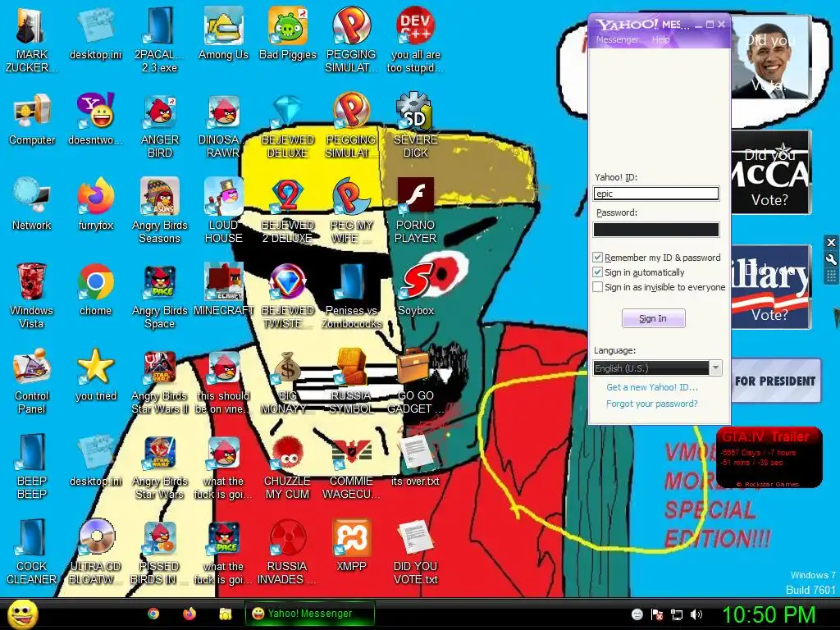Open the Hillary gadget wrench options
Image resolution: width=840 pixels, height=630 pixels.
pos(831,260)
